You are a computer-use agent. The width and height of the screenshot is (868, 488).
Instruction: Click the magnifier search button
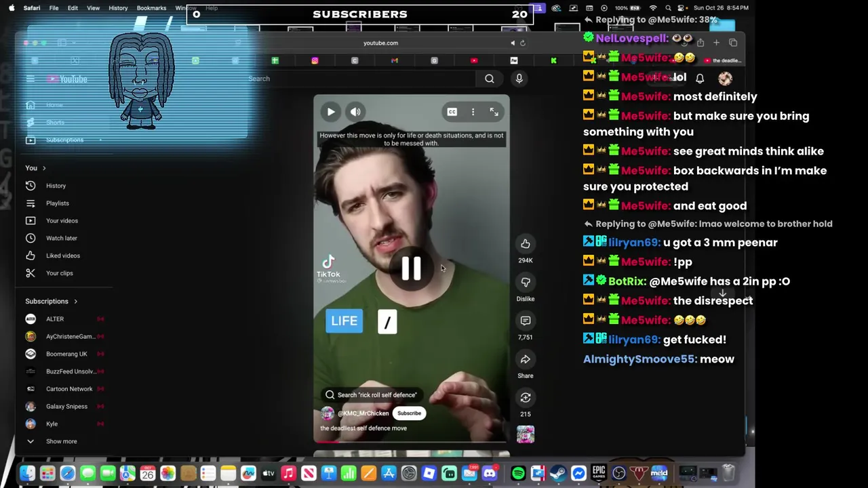tap(489, 79)
